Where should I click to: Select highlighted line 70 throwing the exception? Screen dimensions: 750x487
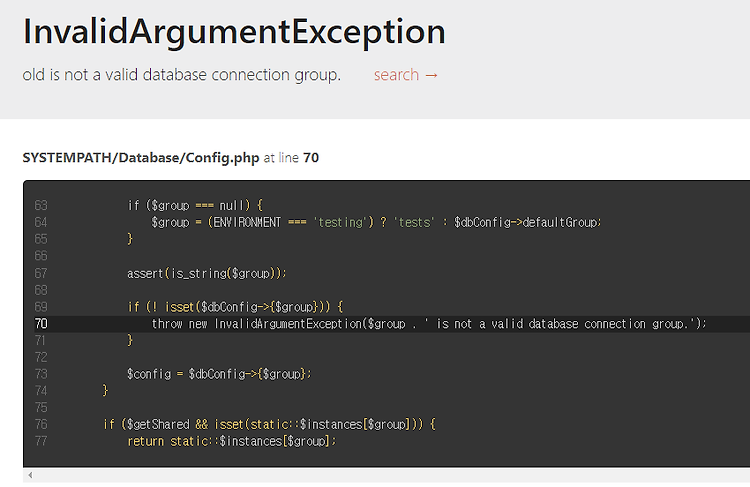(x=386, y=324)
